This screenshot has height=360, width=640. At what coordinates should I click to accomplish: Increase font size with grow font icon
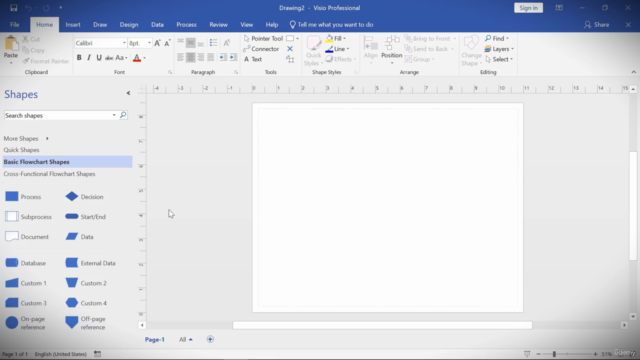tap(157, 43)
